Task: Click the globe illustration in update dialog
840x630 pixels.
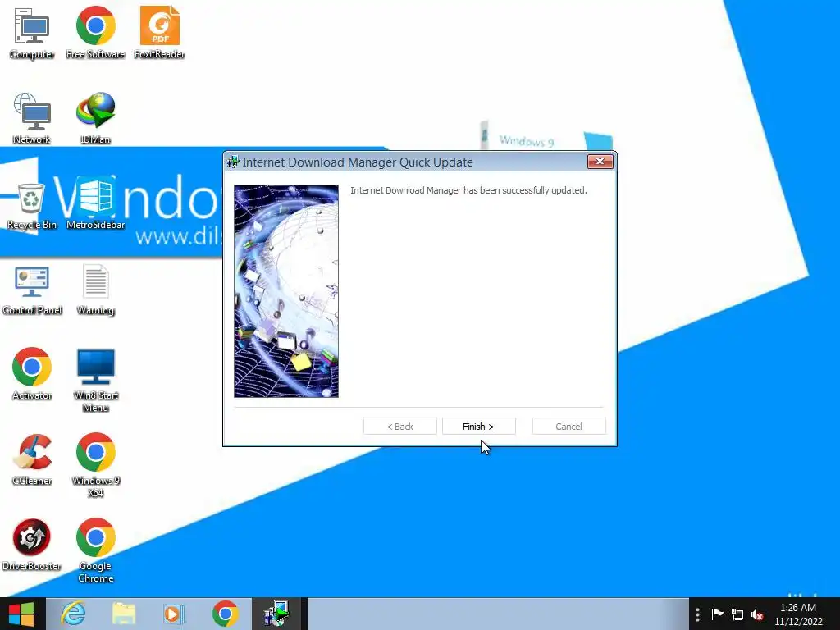Action: [x=286, y=291]
